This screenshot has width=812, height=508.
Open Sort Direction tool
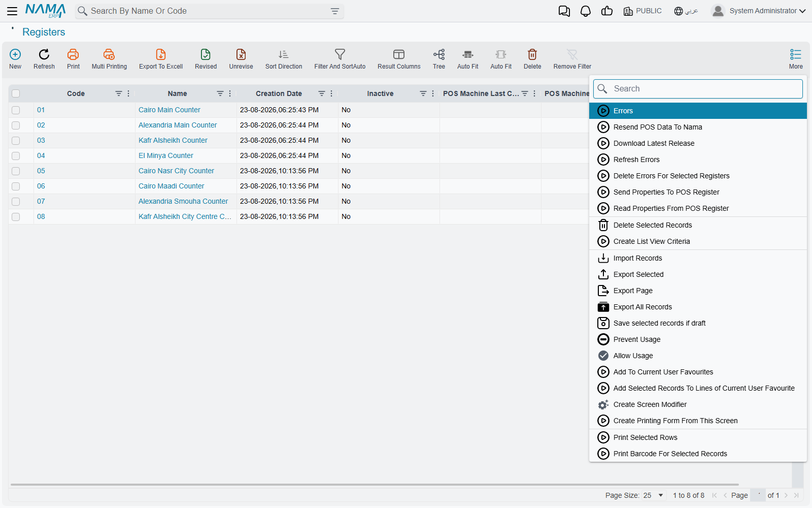coord(284,59)
